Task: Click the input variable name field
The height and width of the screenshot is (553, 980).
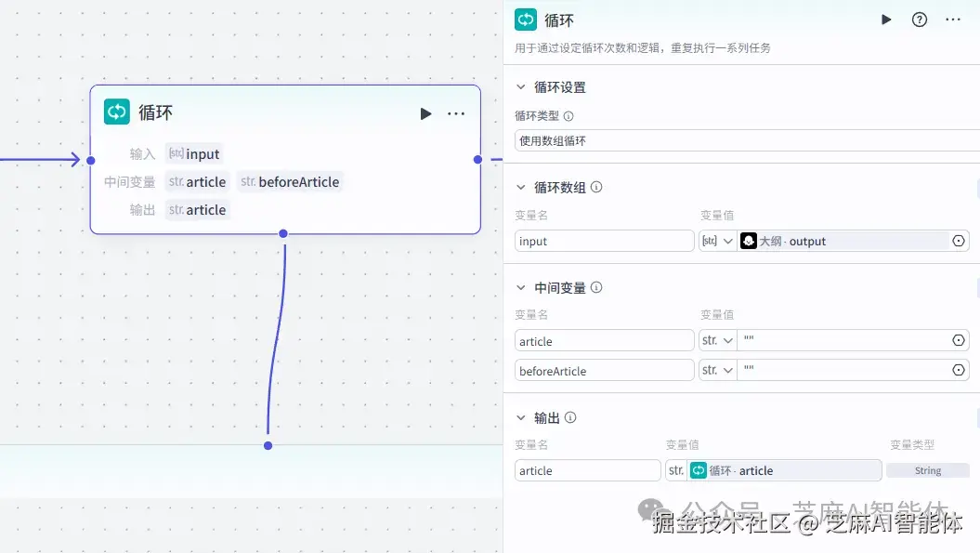Action: pos(604,241)
